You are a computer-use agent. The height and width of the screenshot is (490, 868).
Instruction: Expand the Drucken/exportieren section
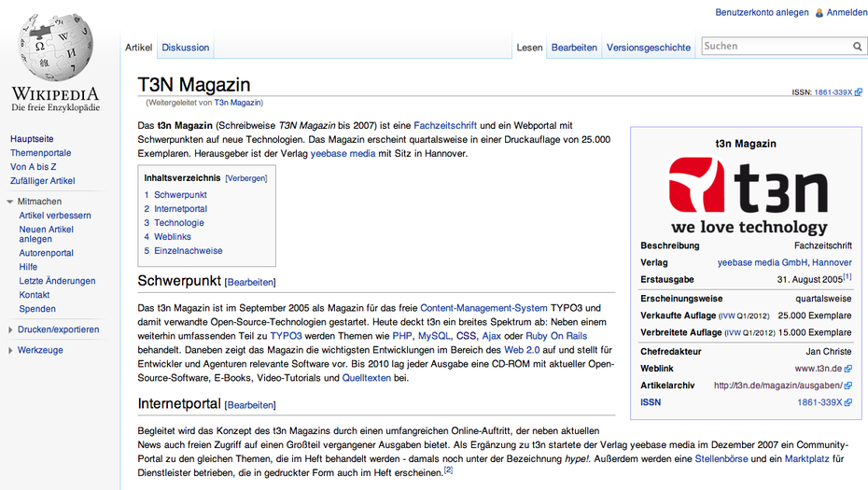10,330
